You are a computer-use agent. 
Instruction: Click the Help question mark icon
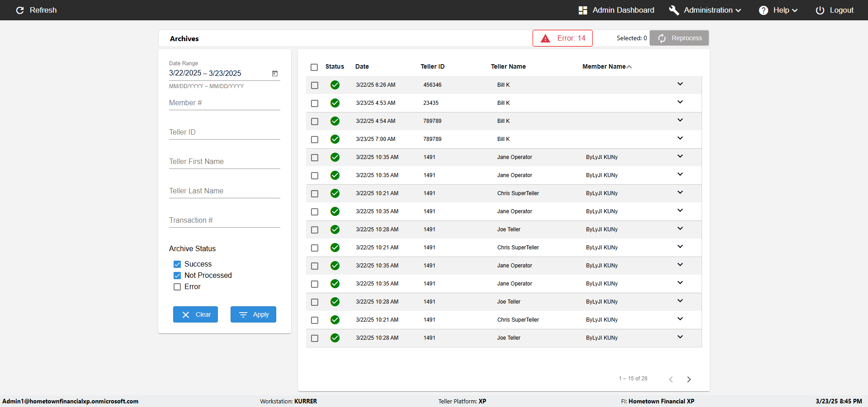point(763,10)
